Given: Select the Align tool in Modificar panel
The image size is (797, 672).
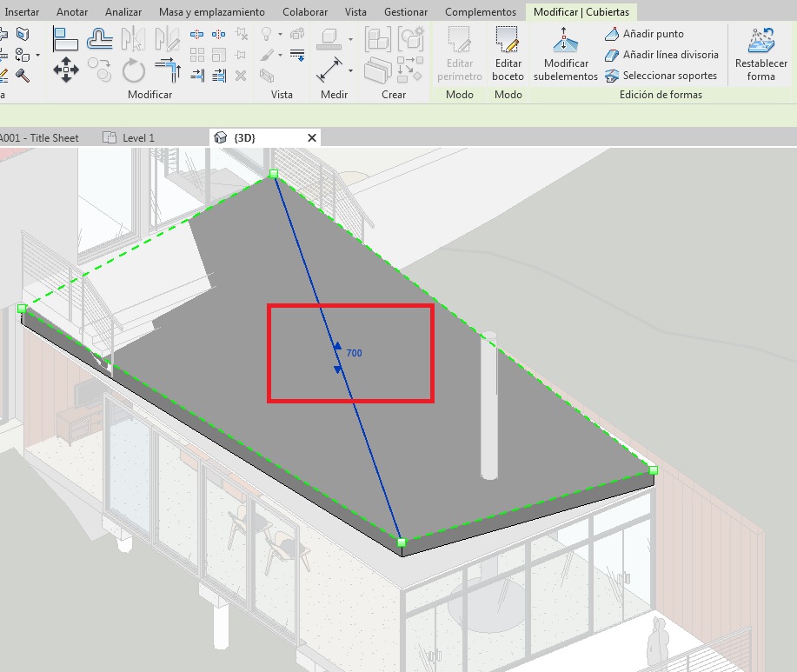Looking at the screenshot, I should coord(66,38).
